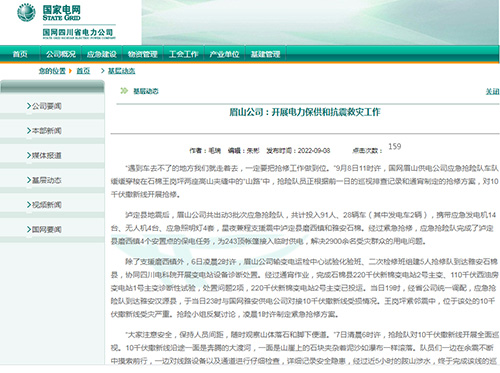
Task: Open the 公司概况 navigation item
Action: coord(61,54)
